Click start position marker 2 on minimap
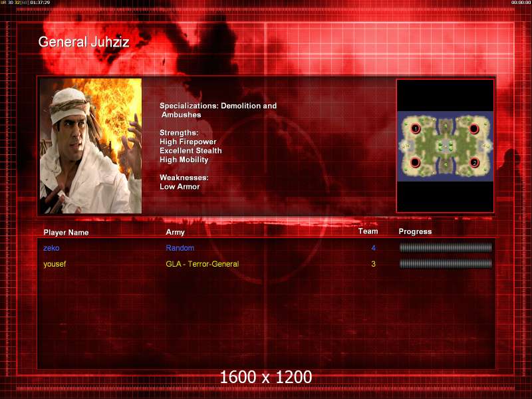Image resolution: width=532 pixels, height=399 pixels. pos(474,162)
